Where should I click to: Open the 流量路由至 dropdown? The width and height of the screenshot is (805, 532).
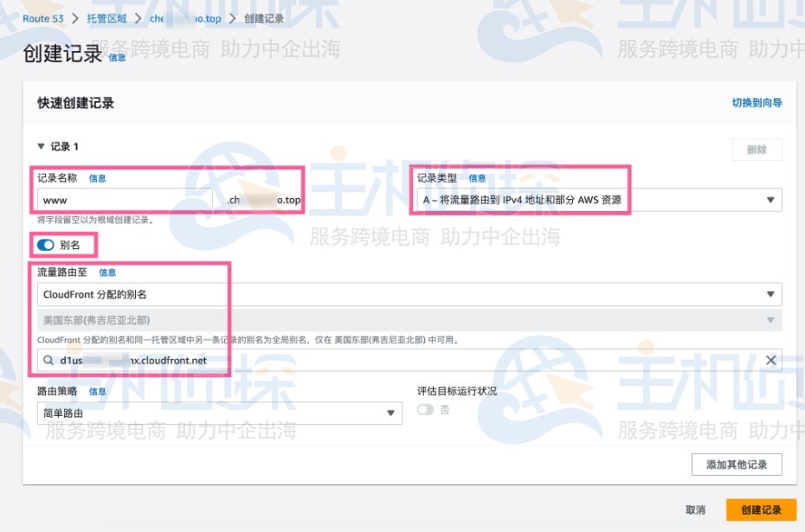coord(770,294)
